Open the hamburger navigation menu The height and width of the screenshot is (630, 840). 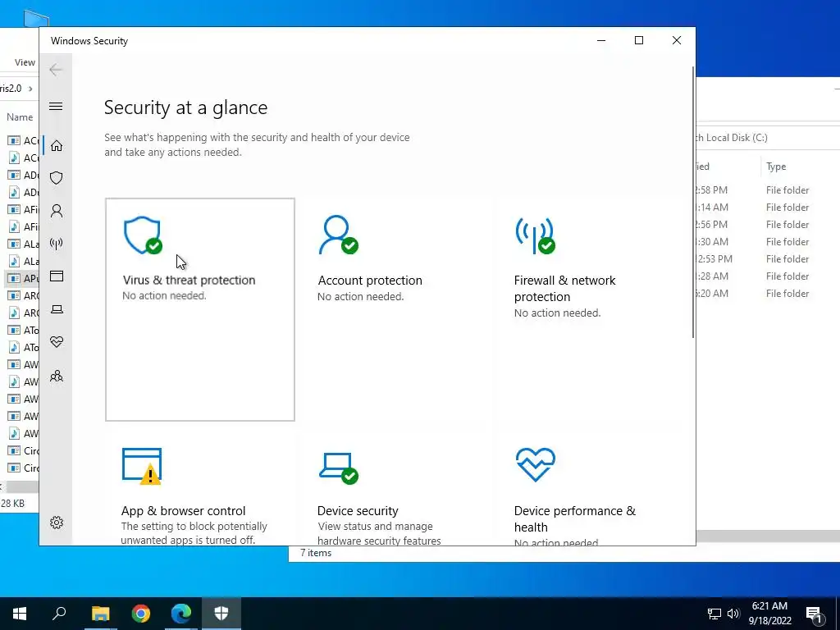tap(56, 106)
